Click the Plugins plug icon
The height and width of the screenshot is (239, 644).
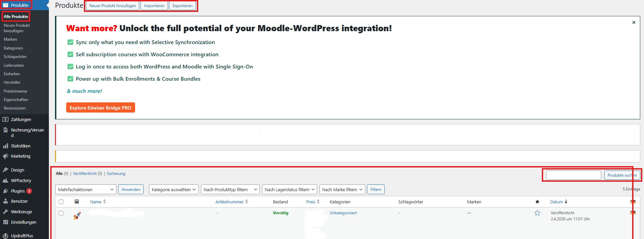coord(5,191)
